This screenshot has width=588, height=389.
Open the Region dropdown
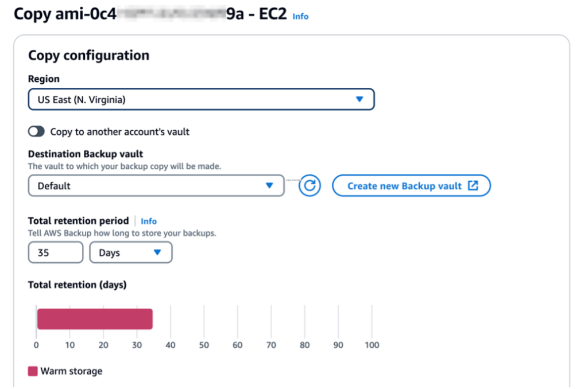click(200, 99)
